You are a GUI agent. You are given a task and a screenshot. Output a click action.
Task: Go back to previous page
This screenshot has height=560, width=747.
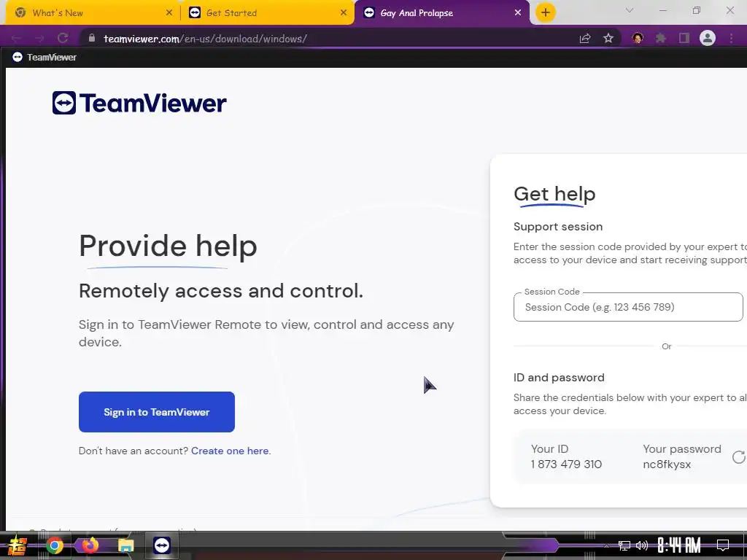(16, 39)
